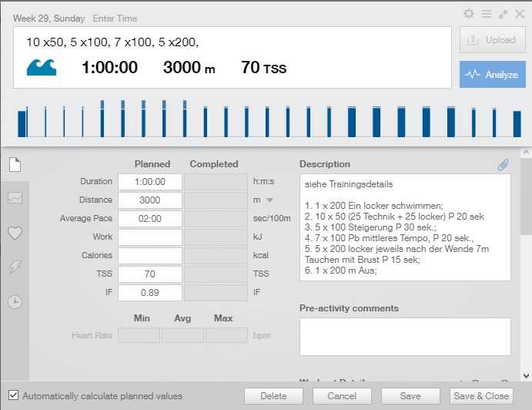Click the Pre-activity comments text box
Screen dimensions: 532x410
click(x=405, y=337)
